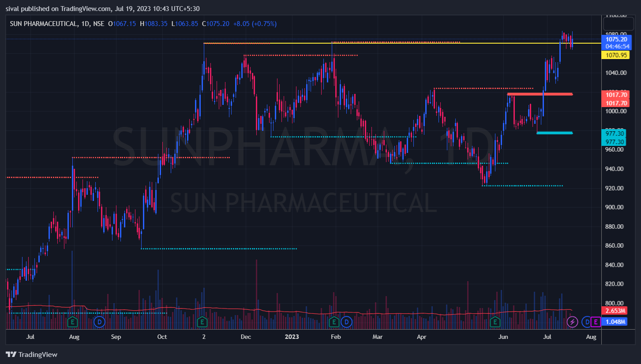
Task: Click the 880.00 price axis label
Action: pos(615,227)
